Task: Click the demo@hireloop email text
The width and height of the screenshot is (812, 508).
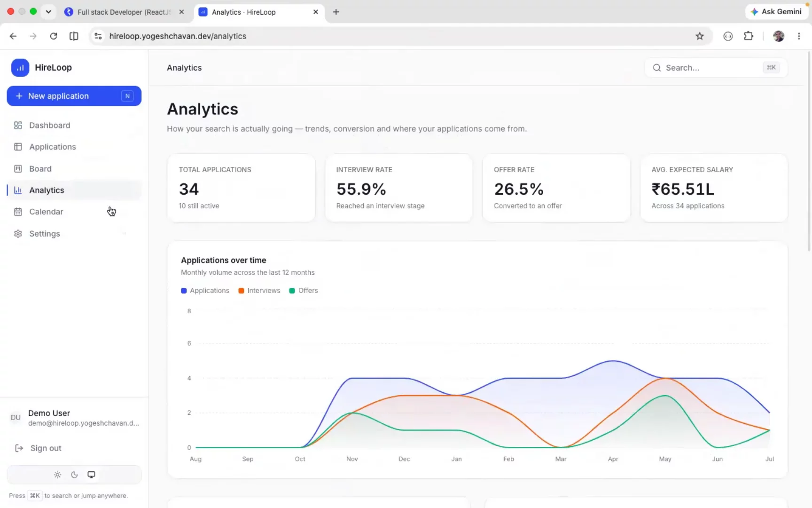Action: click(x=84, y=423)
